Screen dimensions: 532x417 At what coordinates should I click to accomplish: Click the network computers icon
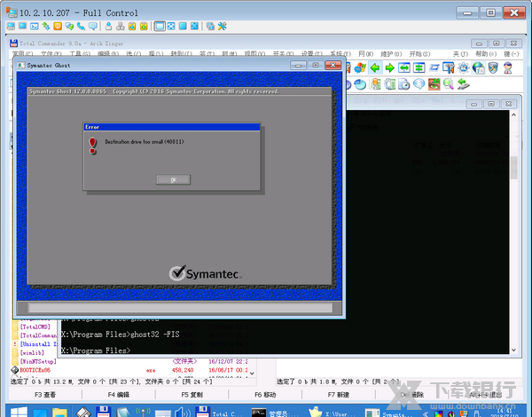click(x=121, y=26)
